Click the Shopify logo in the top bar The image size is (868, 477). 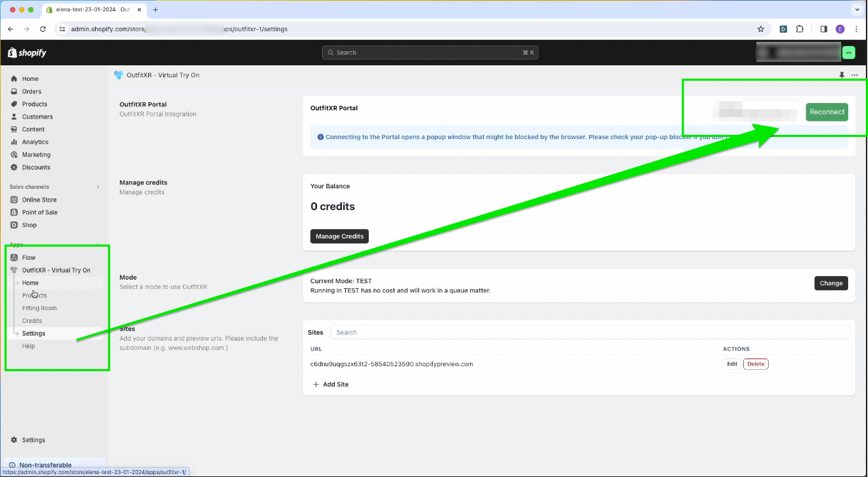click(x=27, y=53)
